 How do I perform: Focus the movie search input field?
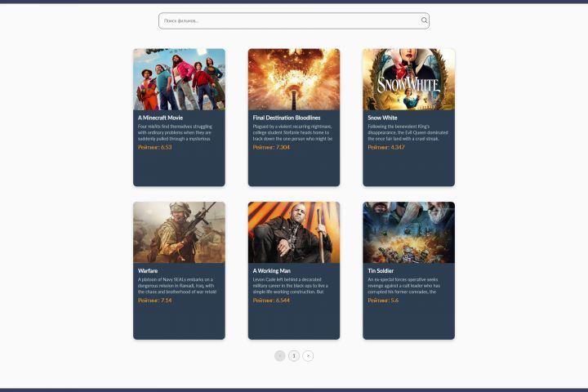pyautogui.click(x=294, y=20)
